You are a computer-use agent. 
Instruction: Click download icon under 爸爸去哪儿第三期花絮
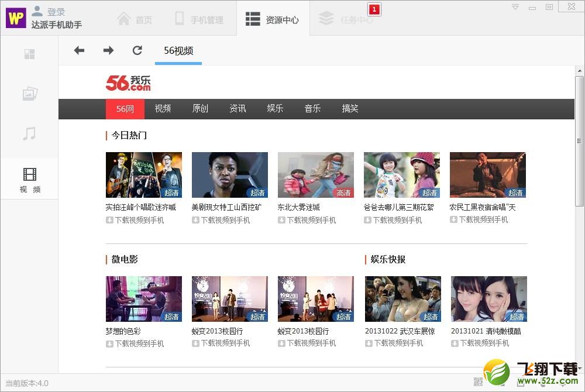pyautogui.click(x=367, y=220)
